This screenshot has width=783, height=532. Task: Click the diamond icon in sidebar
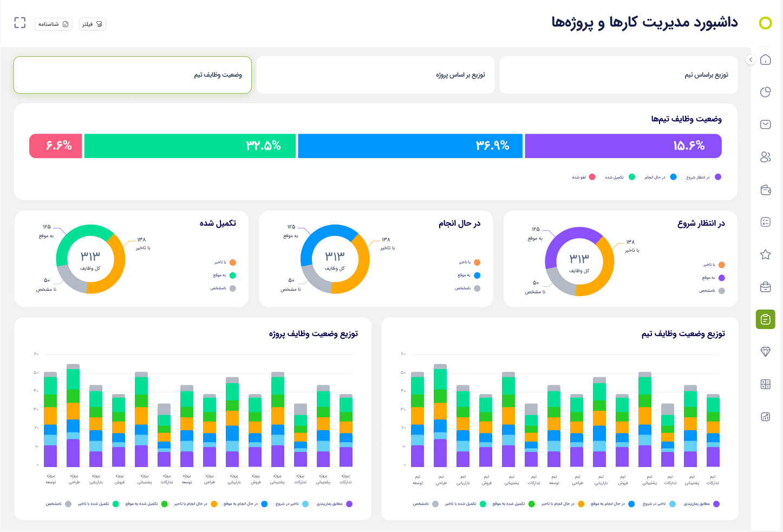[x=765, y=352]
